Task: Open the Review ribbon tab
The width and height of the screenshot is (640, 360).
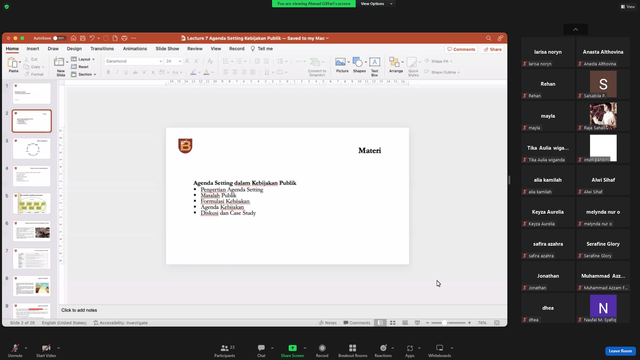Action: (x=195, y=49)
